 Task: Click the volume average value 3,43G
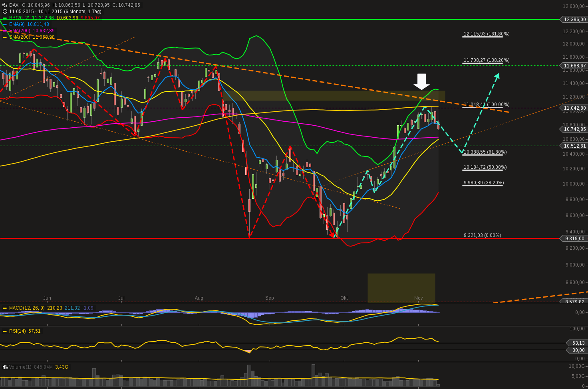click(62, 367)
